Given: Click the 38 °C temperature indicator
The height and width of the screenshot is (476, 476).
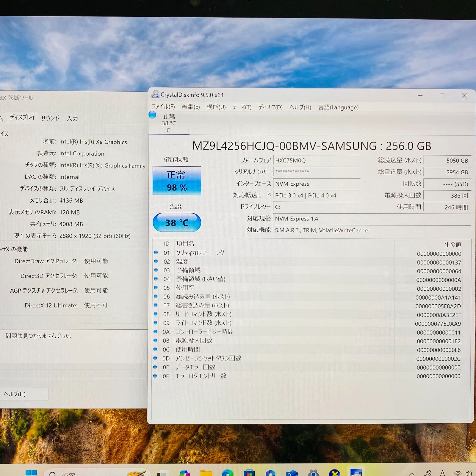Looking at the screenshot, I should [x=177, y=223].
